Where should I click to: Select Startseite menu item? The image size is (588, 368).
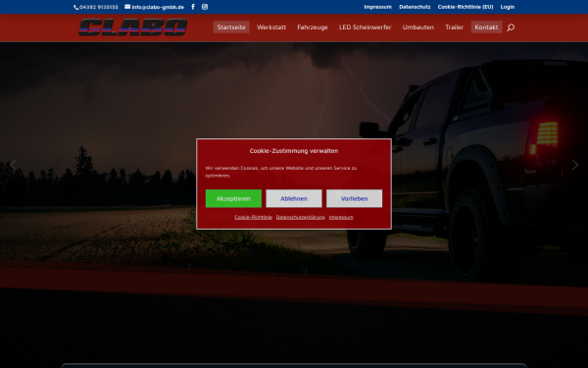click(x=231, y=27)
